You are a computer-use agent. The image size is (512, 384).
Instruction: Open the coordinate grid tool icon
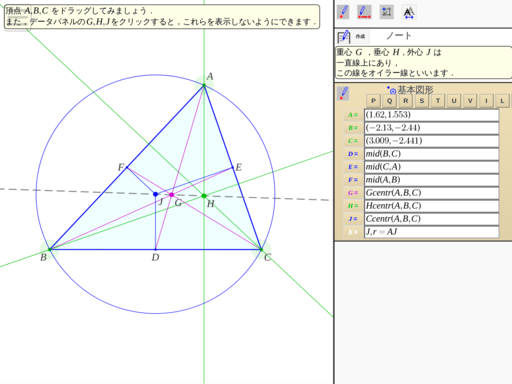(387, 12)
